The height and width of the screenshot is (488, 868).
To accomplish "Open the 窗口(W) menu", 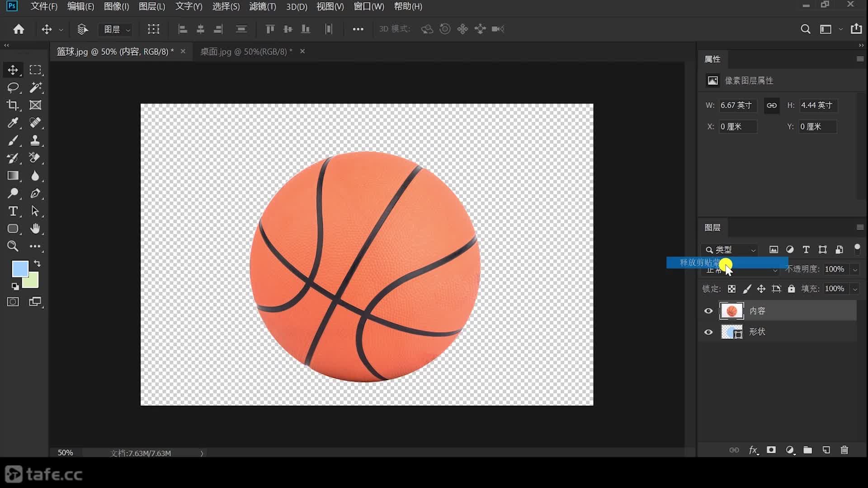I will point(368,6).
